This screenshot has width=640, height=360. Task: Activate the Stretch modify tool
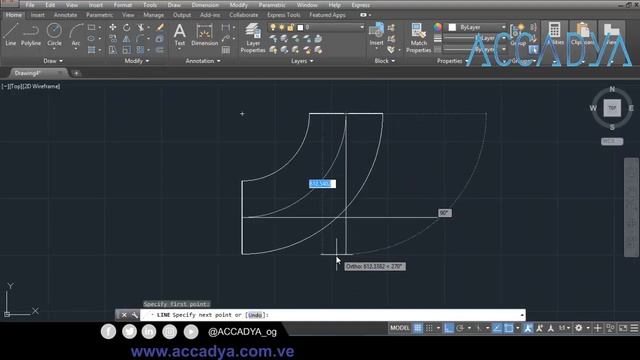click(113, 50)
